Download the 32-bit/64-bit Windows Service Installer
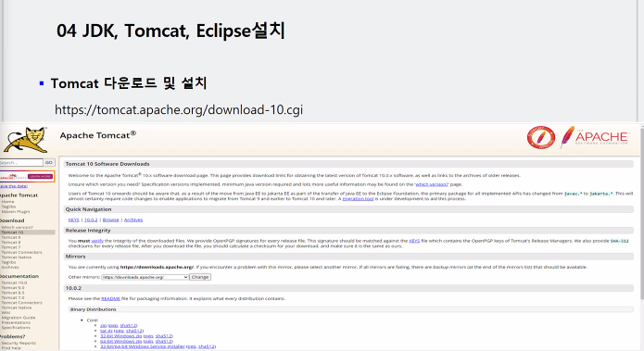644x351 pixels. tap(143, 346)
